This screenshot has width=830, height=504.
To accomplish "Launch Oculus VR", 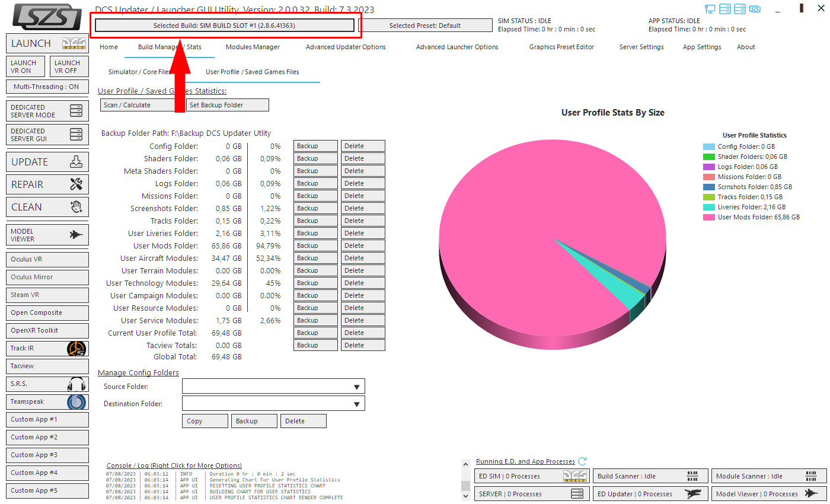I will point(47,259).
